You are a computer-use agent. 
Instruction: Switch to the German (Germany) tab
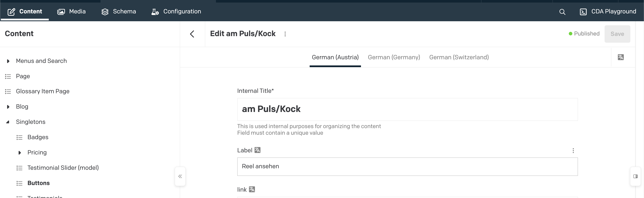394,57
